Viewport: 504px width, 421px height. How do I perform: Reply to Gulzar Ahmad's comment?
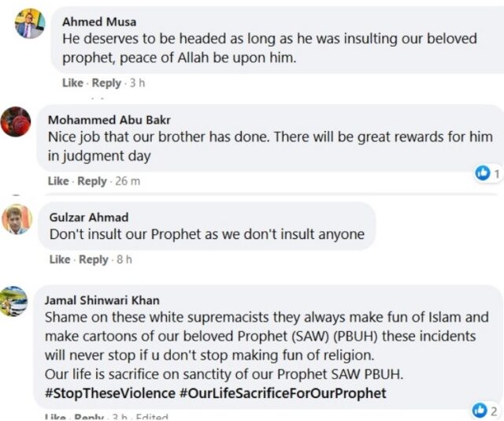pyautogui.click(x=93, y=259)
